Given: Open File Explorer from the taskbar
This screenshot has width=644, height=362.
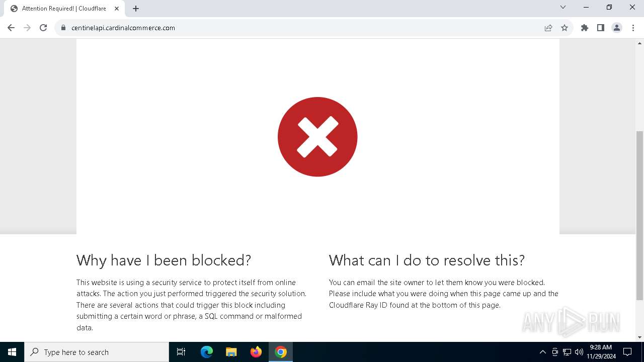Looking at the screenshot, I should click(x=231, y=352).
